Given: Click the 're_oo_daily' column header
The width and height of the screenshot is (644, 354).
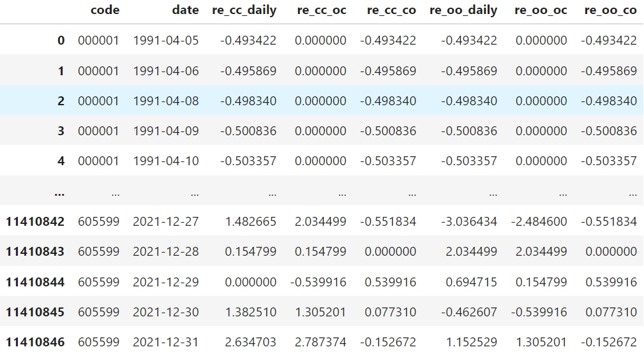Looking at the screenshot, I should coord(463,11).
